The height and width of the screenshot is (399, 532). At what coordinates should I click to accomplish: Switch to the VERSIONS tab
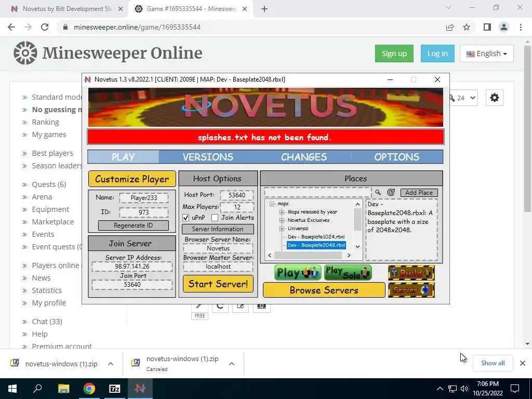coord(208,157)
